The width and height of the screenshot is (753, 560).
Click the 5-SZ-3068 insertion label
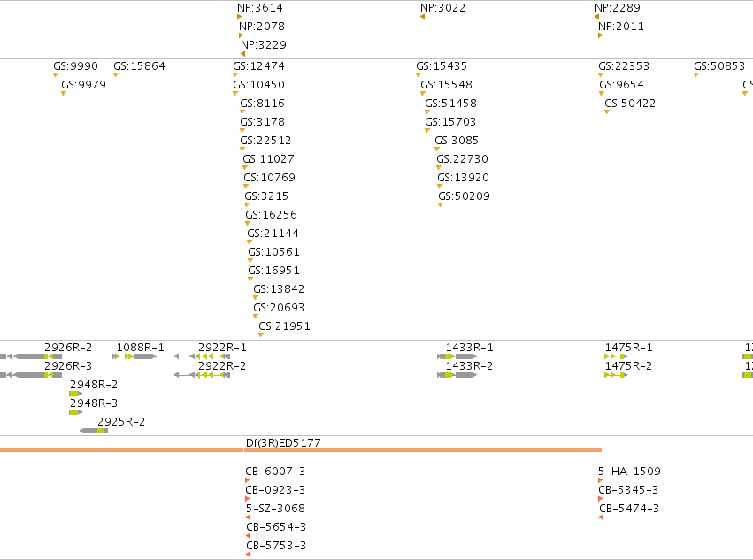click(x=275, y=509)
